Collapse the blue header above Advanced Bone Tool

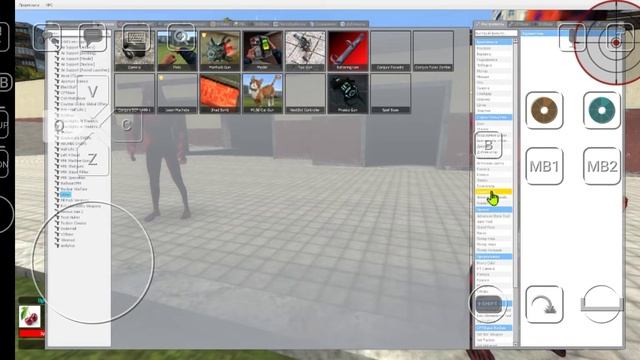click(493, 209)
